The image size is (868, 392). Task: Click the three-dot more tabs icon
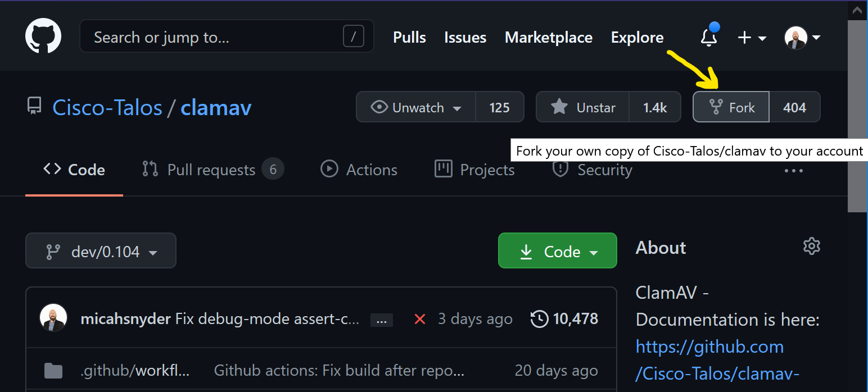point(793,171)
